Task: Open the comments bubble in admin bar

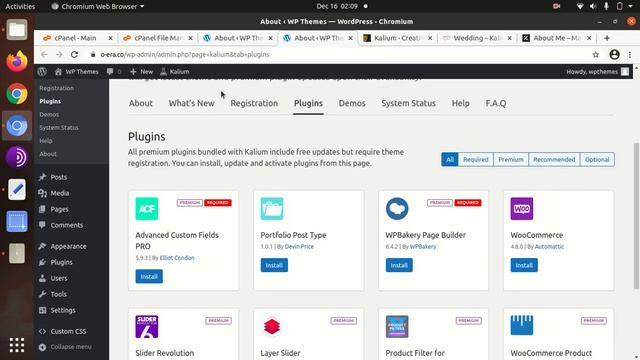Action: (x=113, y=71)
